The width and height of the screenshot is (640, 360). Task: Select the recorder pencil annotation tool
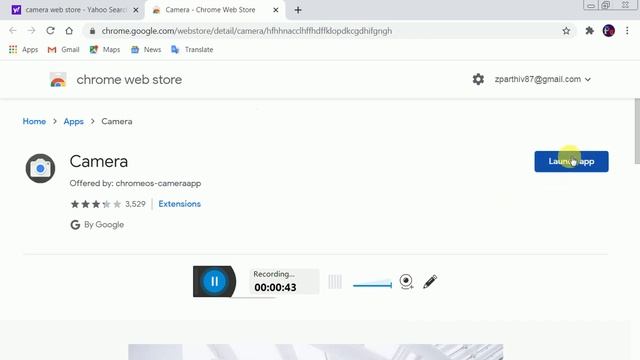430,282
